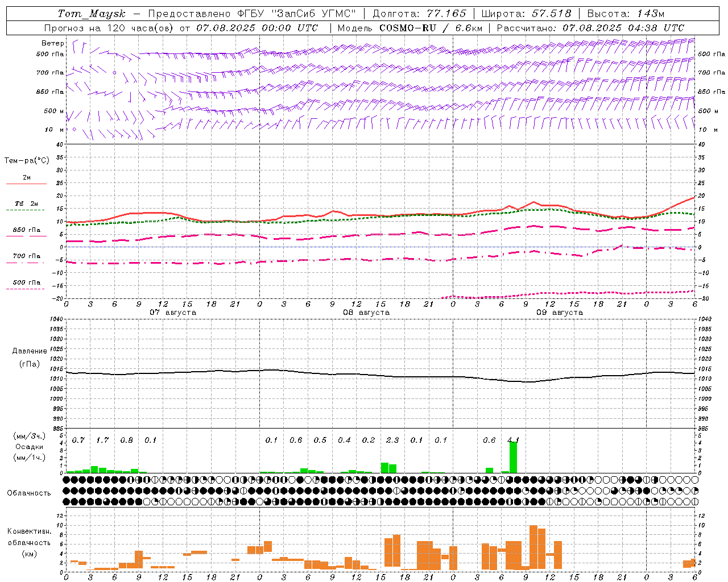Viewport: 728px width, 582px height.
Task: Select the model label COSMO-RU / 6.6км
Action: pos(431,28)
